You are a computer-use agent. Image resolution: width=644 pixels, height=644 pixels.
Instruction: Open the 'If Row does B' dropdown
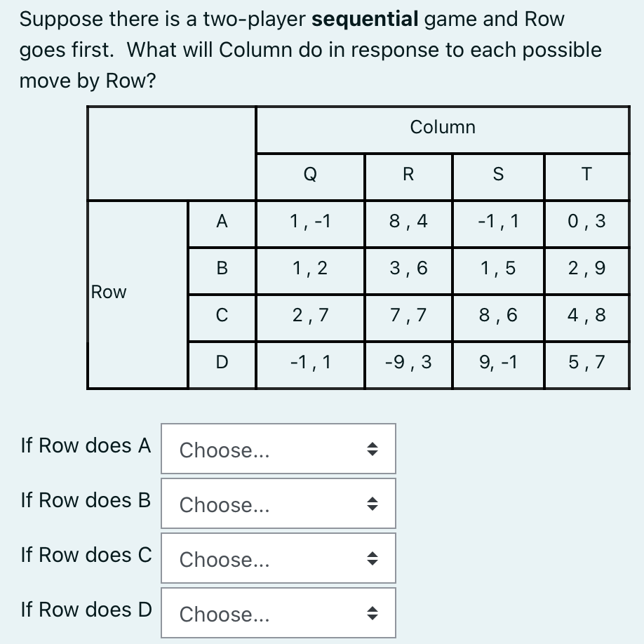[279, 504]
